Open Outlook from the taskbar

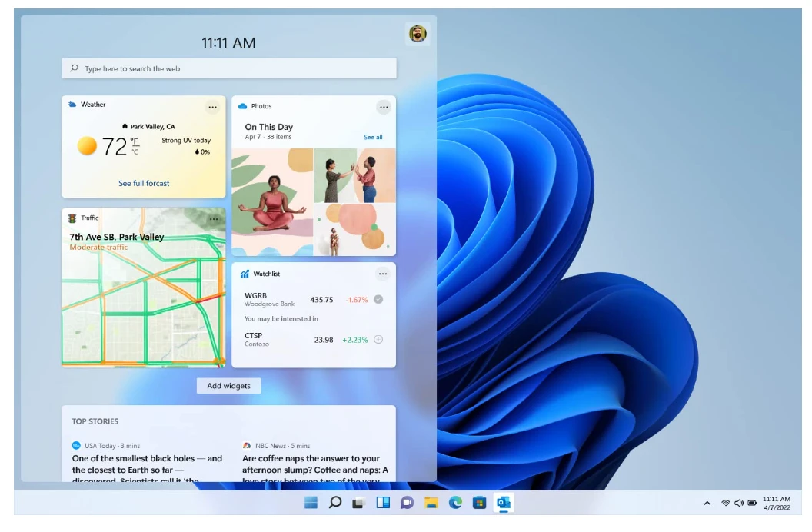[x=504, y=503]
